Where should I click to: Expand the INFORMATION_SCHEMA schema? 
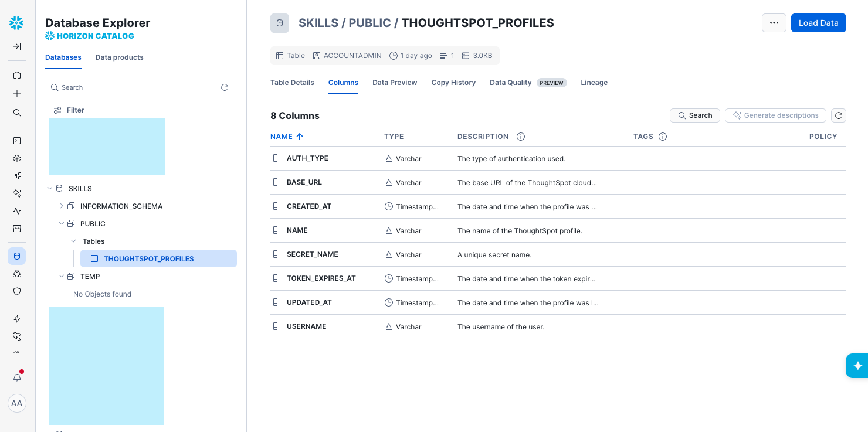[62, 206]
